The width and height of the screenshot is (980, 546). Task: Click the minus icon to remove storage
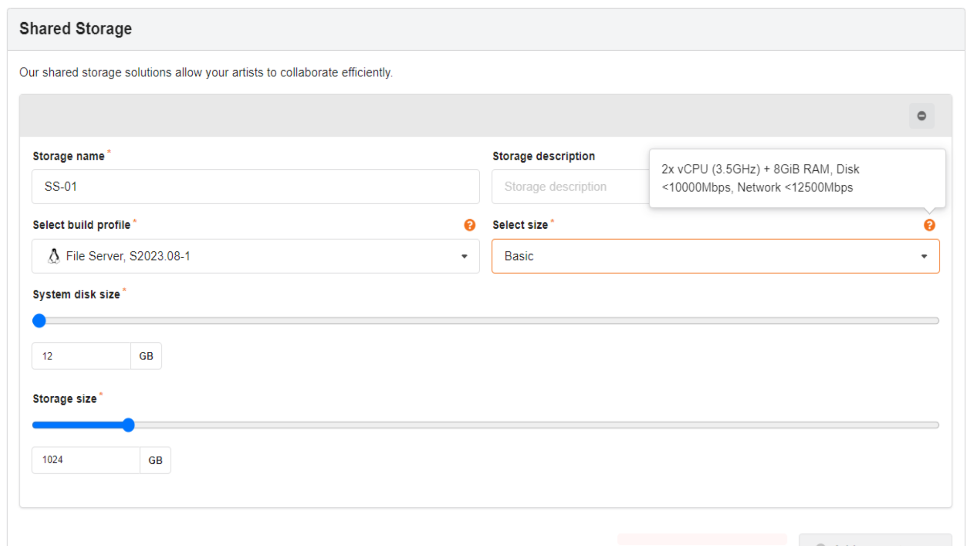921,116
